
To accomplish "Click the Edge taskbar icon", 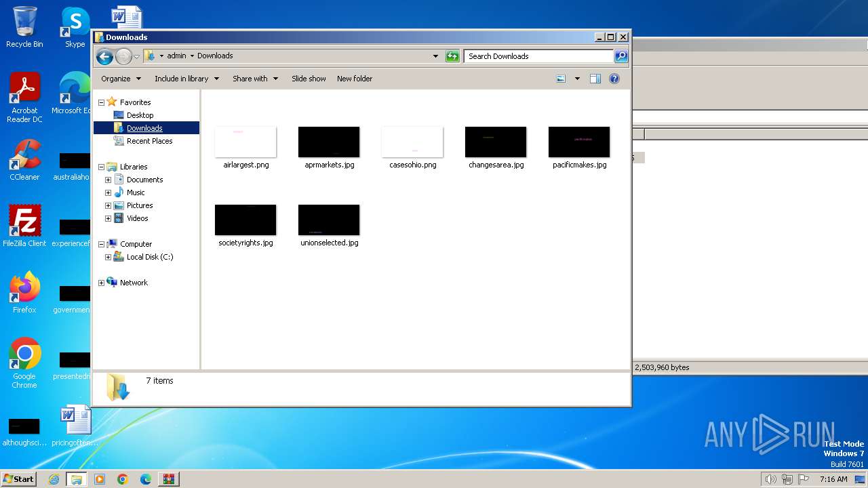I will [x=146, y=479].
